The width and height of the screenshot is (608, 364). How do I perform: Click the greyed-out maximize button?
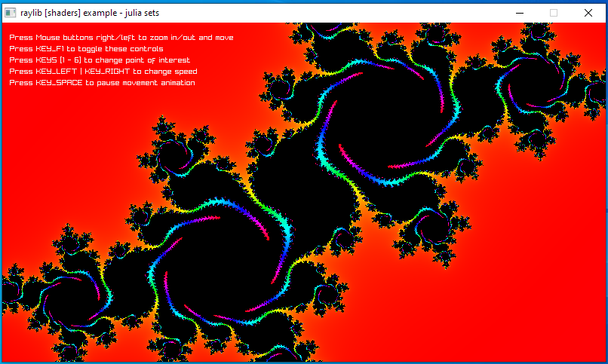pos(554,13)
